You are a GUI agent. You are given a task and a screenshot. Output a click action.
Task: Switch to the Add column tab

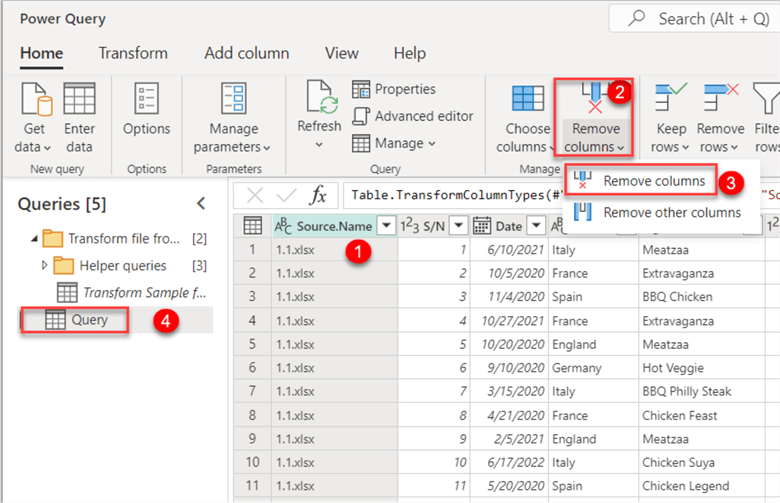(246, 53)
